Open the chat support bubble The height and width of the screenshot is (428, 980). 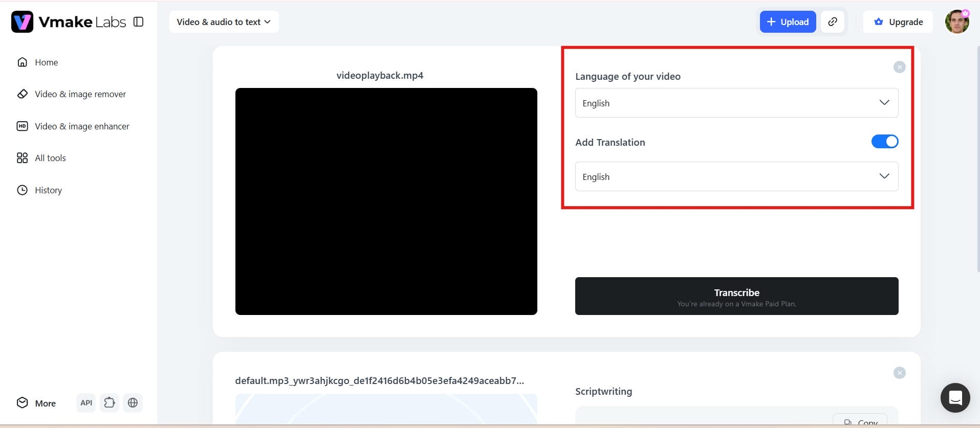click(x=955, y=398)
